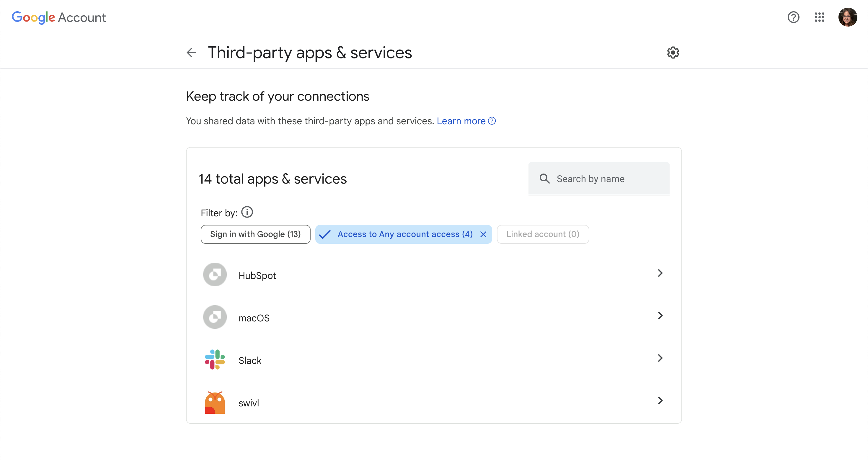Click the profile picture avatar

tap(847, 17)
